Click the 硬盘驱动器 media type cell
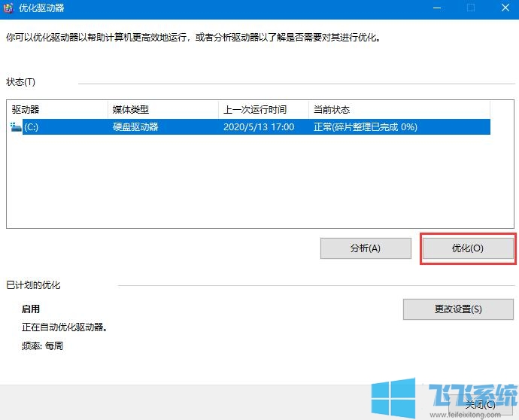519x420 pixels. (x=135, y=127)
